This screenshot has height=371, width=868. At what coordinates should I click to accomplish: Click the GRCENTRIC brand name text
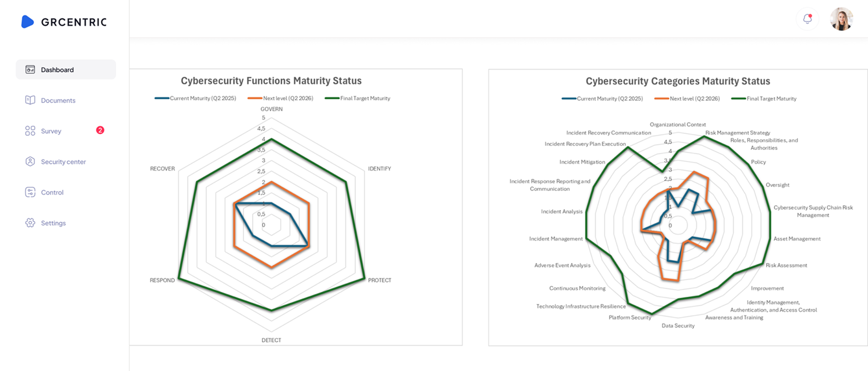click(74, 22)
